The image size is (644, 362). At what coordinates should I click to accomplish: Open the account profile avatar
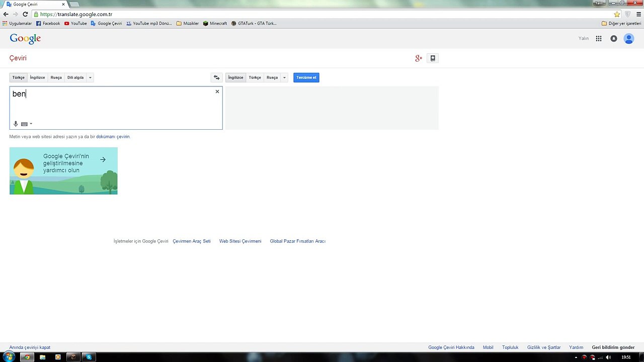(629, 39)
